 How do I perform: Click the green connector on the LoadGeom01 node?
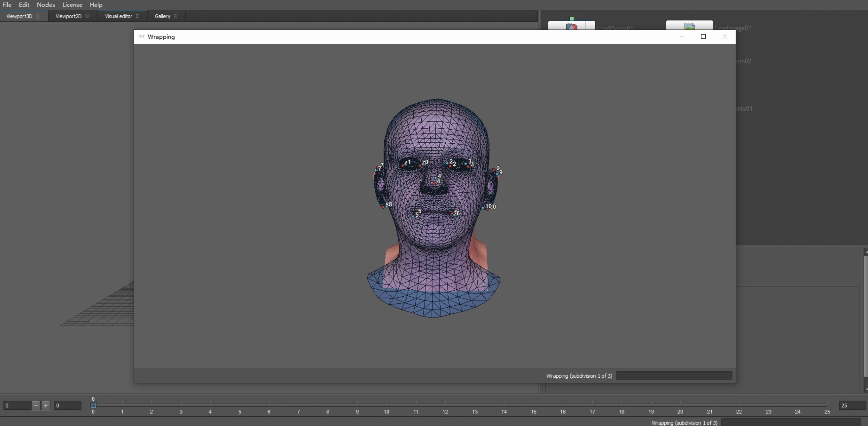[x=571, y=19]
